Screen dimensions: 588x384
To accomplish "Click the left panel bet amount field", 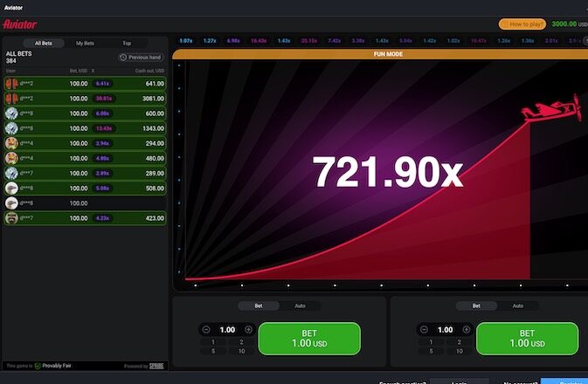I will 227,330.
